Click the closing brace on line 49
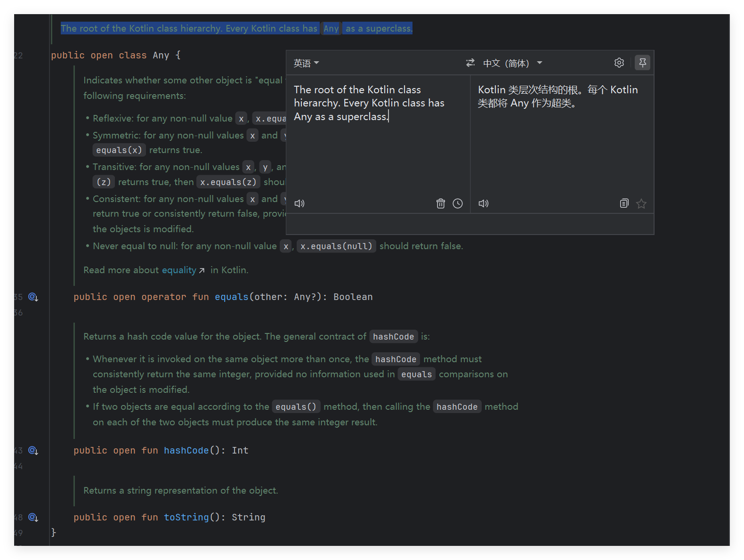 point(53,532)
